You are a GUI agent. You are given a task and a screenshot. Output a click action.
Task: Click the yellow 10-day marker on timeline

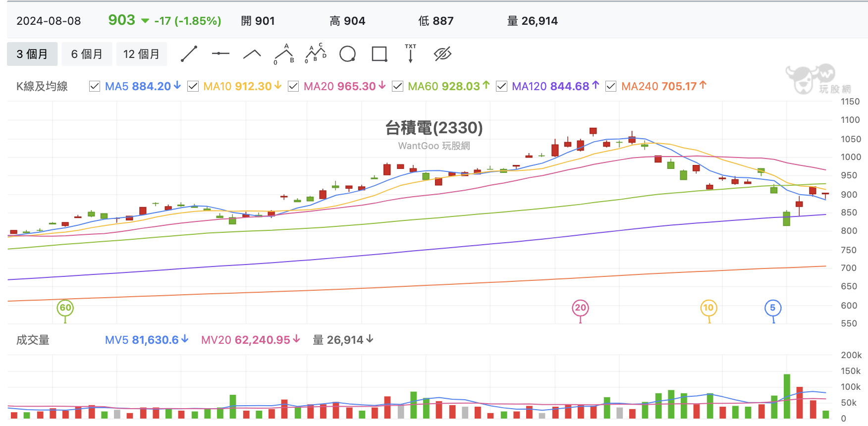tap(708, 308)
